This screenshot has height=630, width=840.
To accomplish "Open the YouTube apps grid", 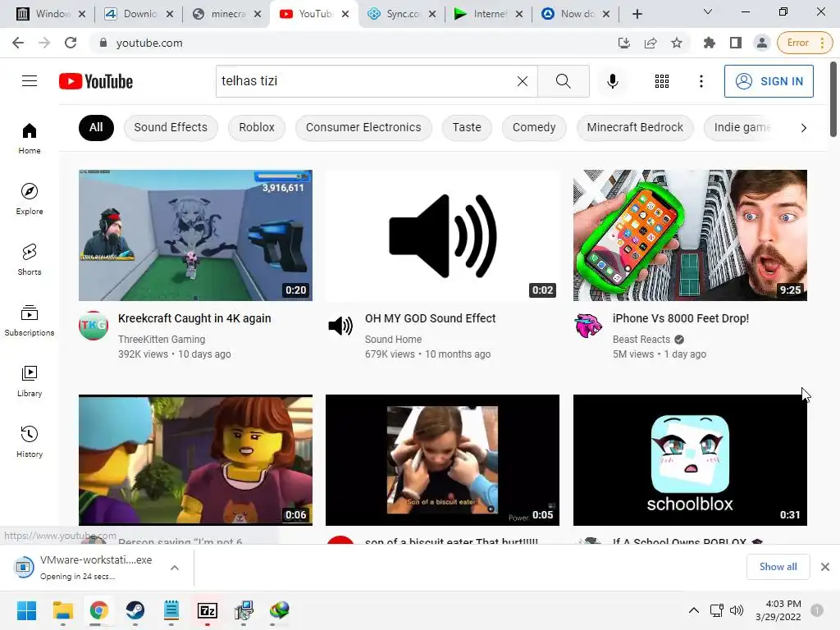I will [x=662, y=81].
